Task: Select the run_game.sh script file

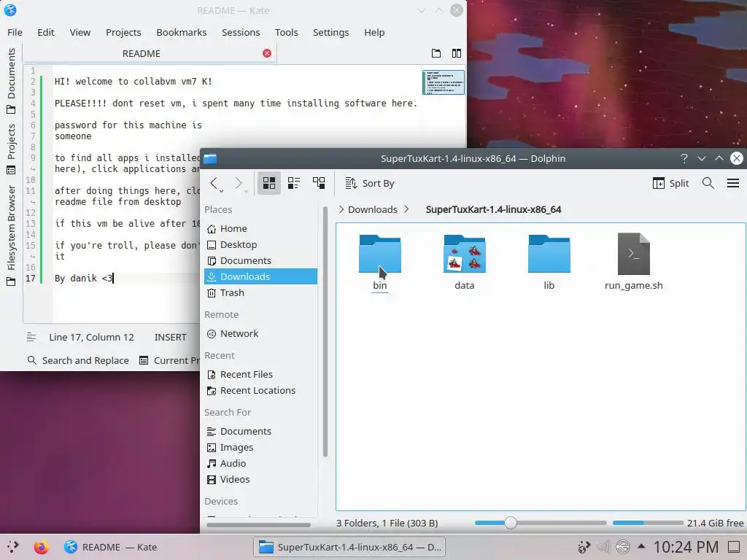Action: point(634,262)
